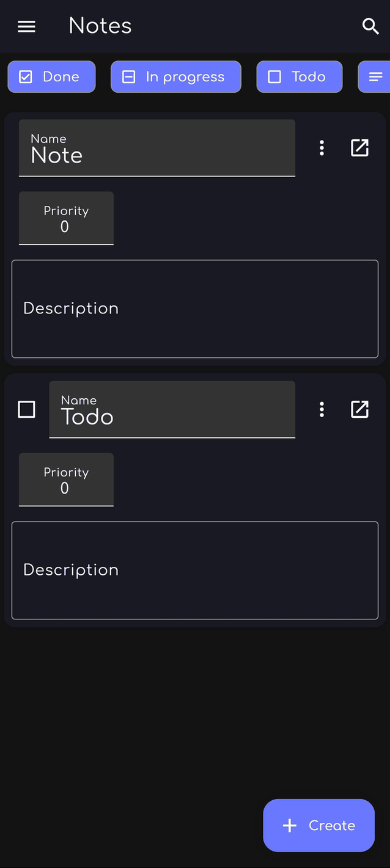Open the Todo card in full view
Image resolution: width=390 pixels, height=868 pixels.
(359, 409)
